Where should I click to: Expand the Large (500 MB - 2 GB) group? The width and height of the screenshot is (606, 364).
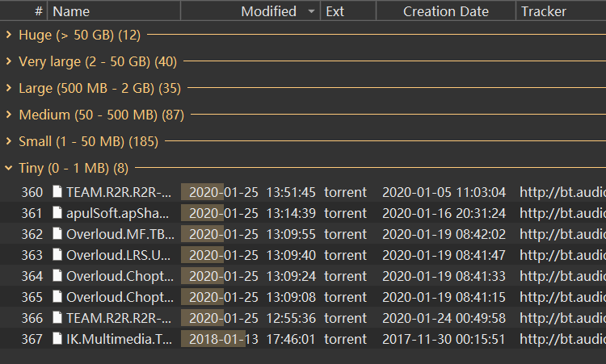[x=8, y=88]
